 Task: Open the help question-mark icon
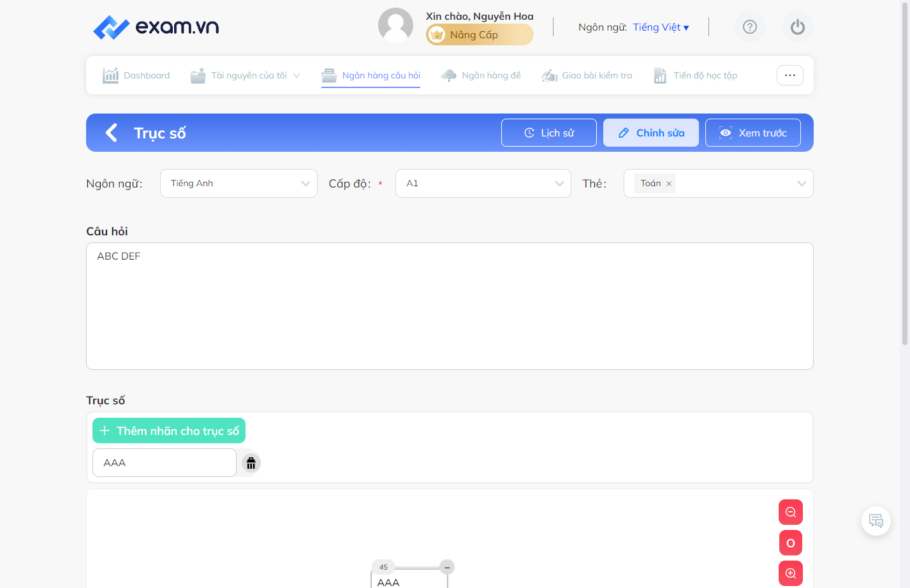(x=750, y=27)
